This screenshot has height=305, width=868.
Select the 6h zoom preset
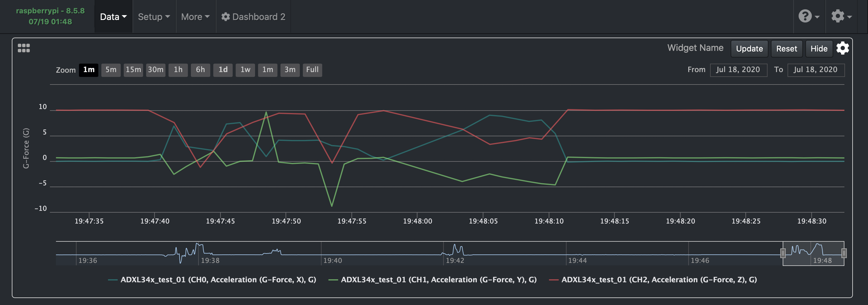[x=201, y=70]
